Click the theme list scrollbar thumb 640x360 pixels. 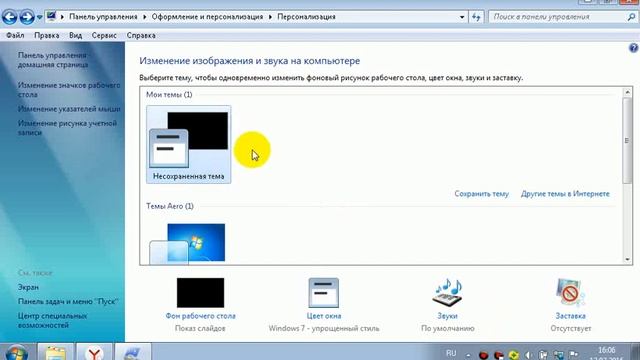[627, 140]
